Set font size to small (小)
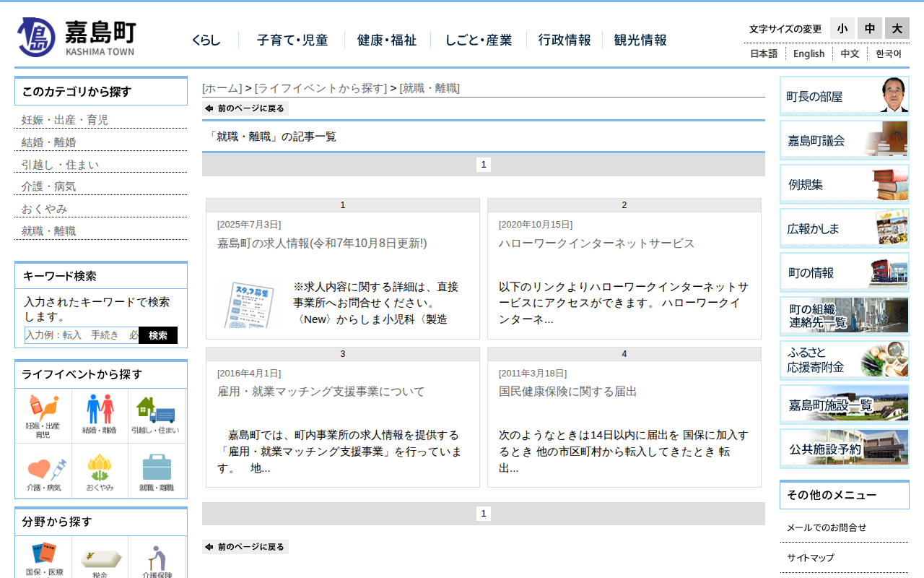This screenshot has width=924, height=578. coord(842,29)
